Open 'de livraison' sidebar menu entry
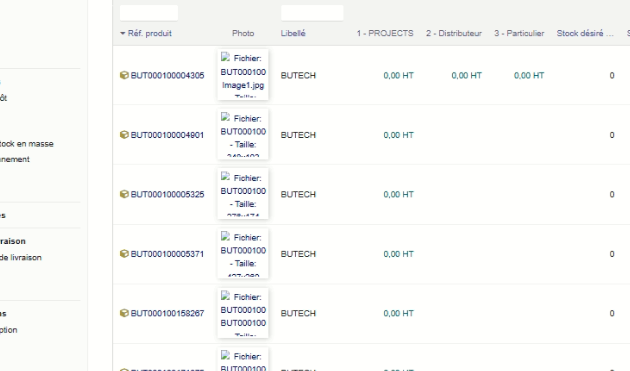The height and width of the screenshot is (371, 630). [20, 257]
